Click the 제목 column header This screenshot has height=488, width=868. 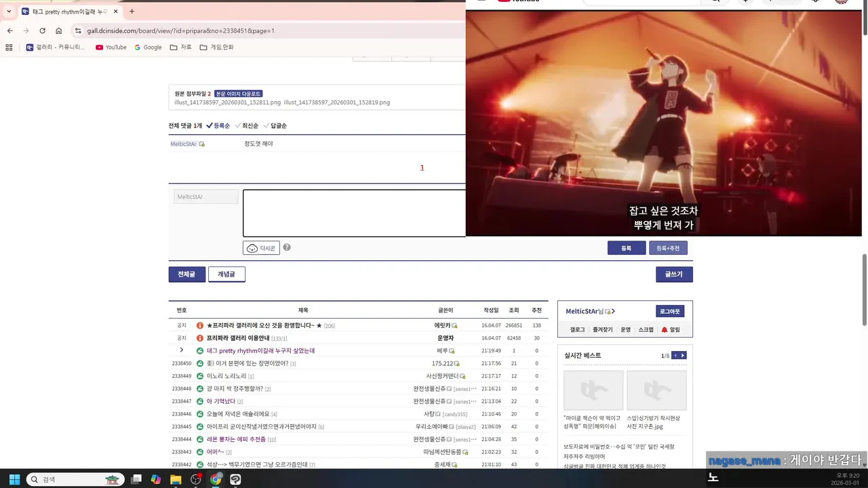coord(303,310)
